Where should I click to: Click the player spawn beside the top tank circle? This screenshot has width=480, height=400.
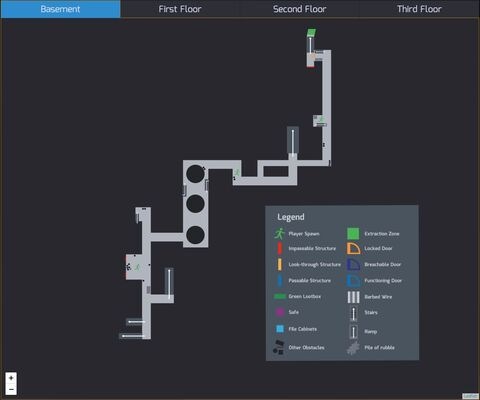click(237, 172)
